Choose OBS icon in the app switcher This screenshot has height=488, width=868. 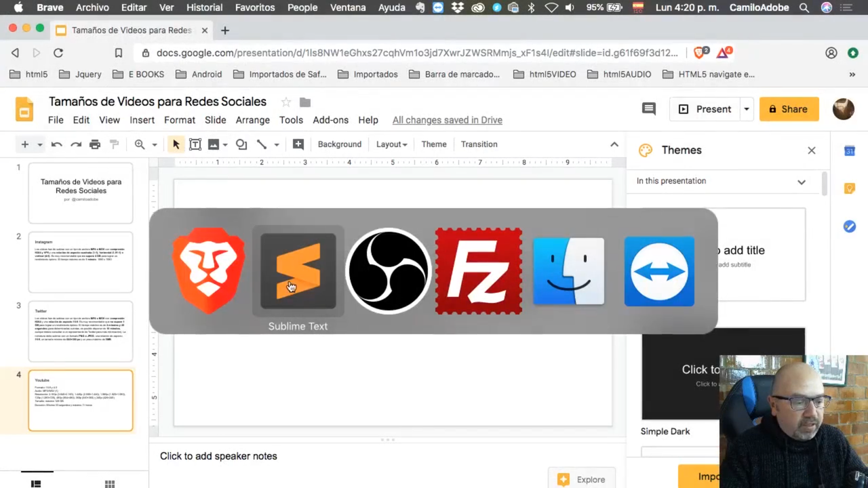389,271
